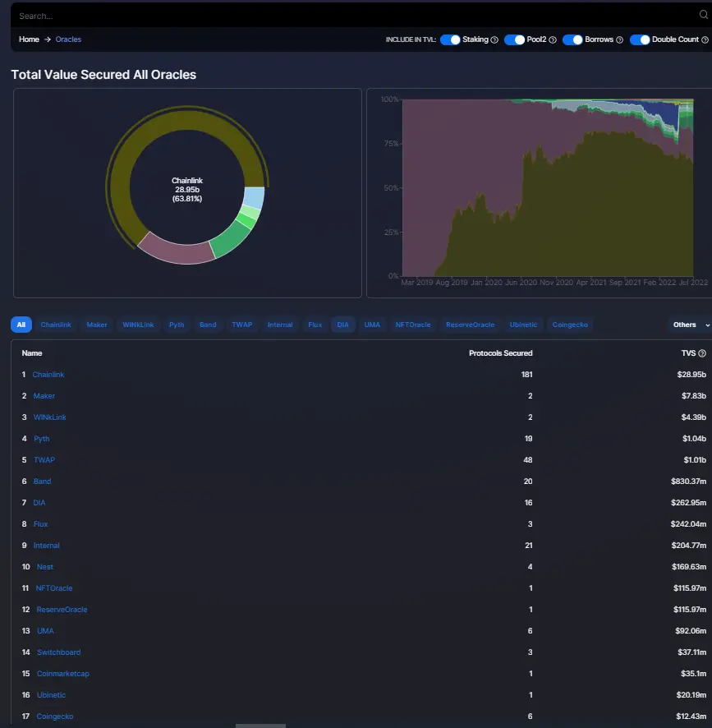
Task: Click the blue area in dominance chart
Action: click(x=666, y=112)
